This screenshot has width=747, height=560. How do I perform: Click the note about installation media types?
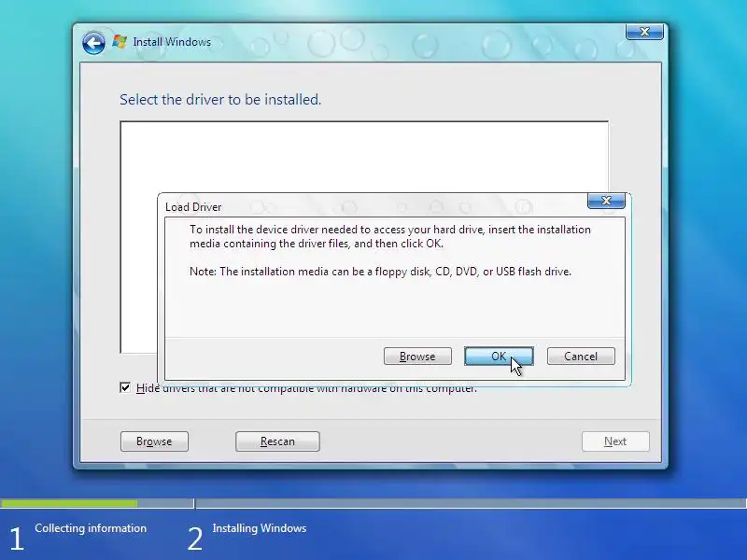tap(380, 272)
